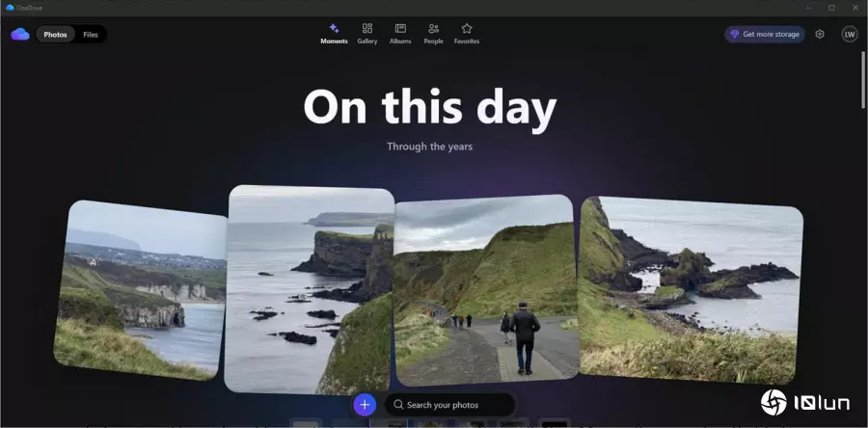Click Get more storage button
The image size is (868, 428).
764,34
